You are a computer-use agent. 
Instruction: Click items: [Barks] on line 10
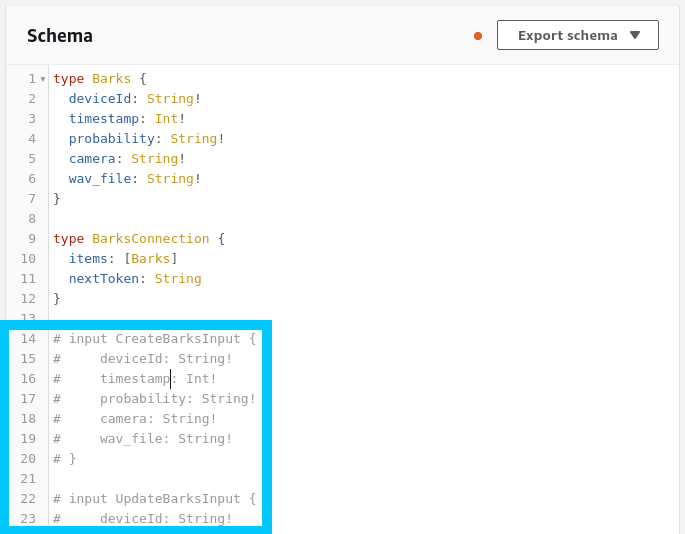(x=123, y=258)
